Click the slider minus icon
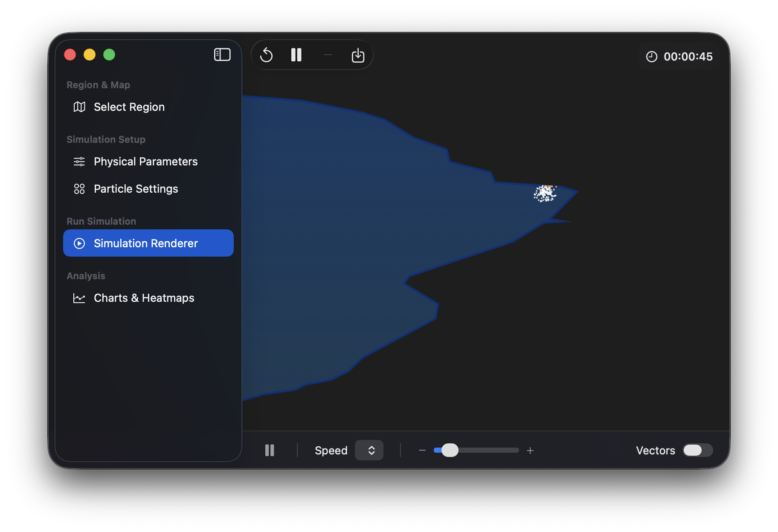This screenshot has width=778, height=532. [422, 450]
